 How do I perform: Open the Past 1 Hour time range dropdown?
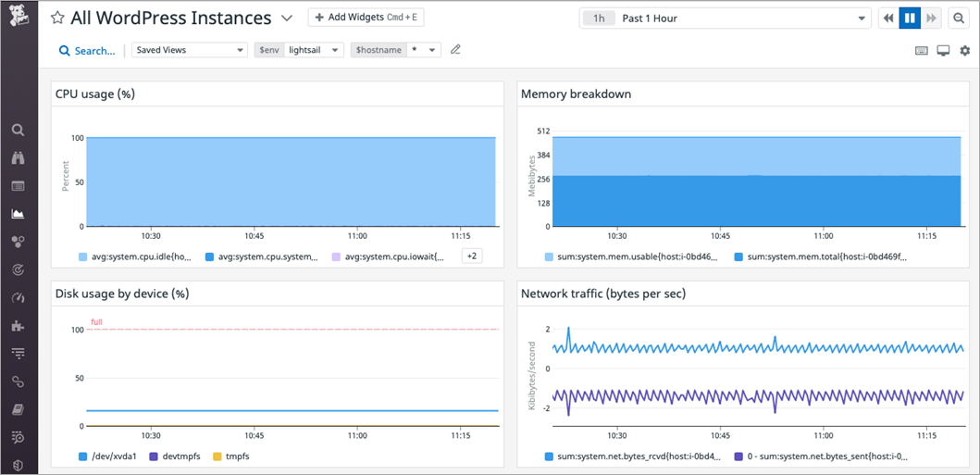coord(725,19)
